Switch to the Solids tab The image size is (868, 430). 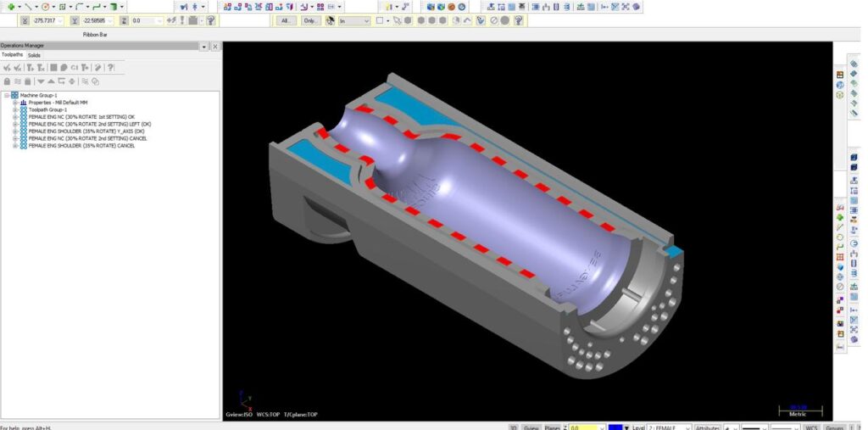pos(34,55)
